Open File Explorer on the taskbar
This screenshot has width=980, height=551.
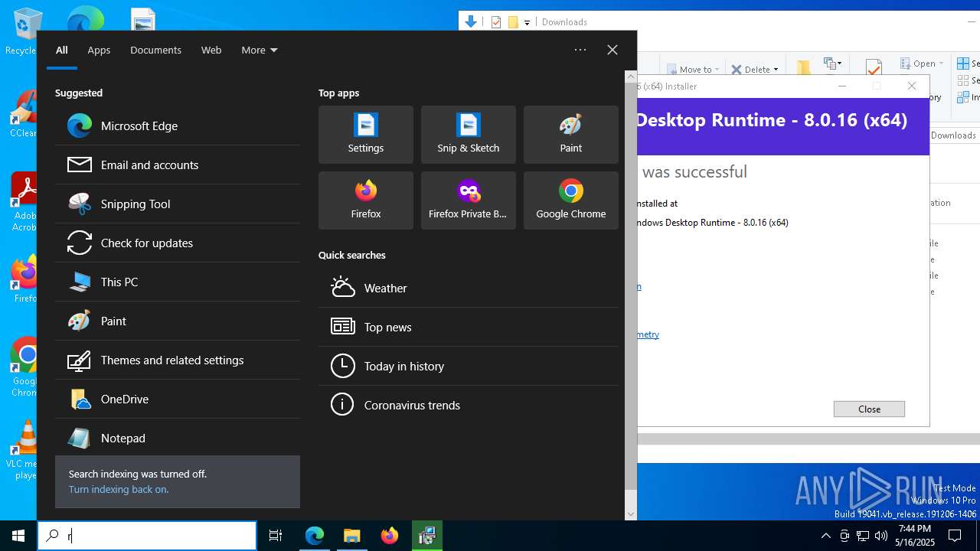tap(352, 536)
